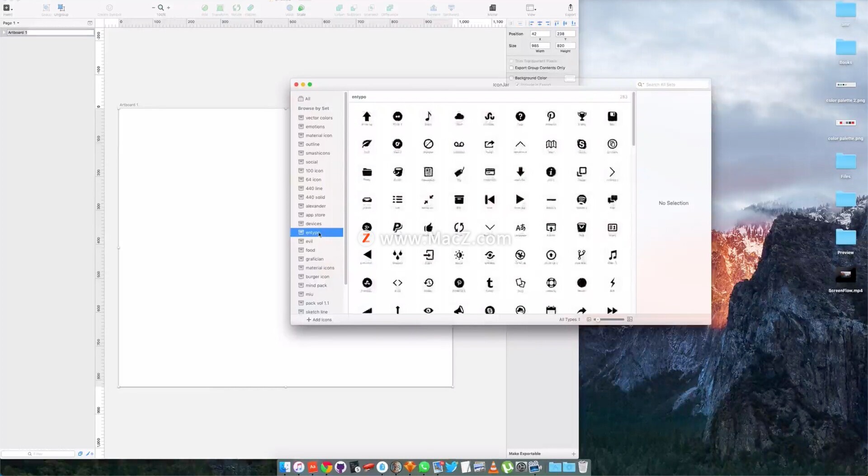Select the trophy icon in IconJar
This screenshot has width=868, height=476.
tap(582, 116)
